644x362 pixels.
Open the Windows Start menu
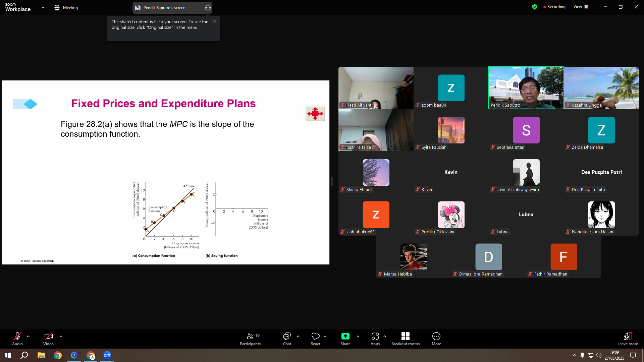pos(8,355)
